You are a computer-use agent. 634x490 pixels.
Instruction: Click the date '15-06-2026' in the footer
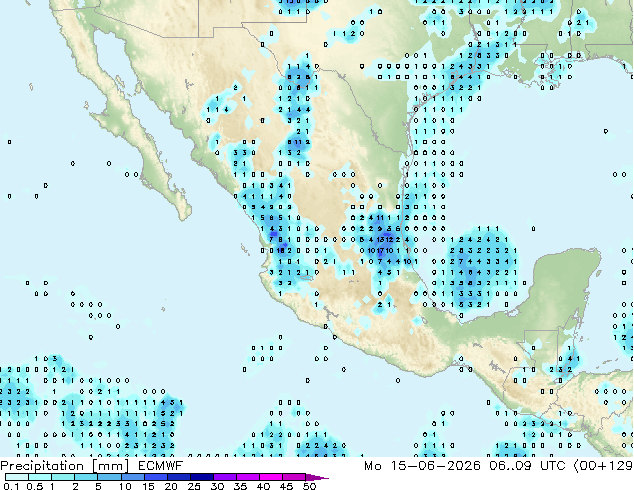[x=435, y=466]
